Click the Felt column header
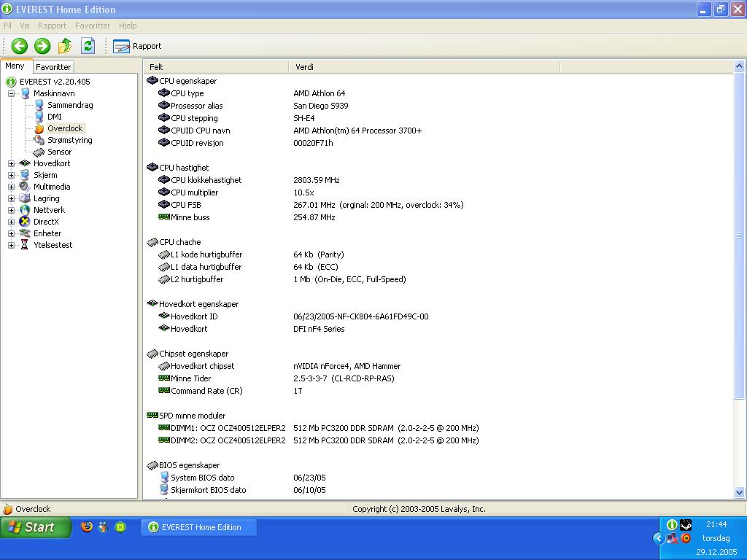 216,67
